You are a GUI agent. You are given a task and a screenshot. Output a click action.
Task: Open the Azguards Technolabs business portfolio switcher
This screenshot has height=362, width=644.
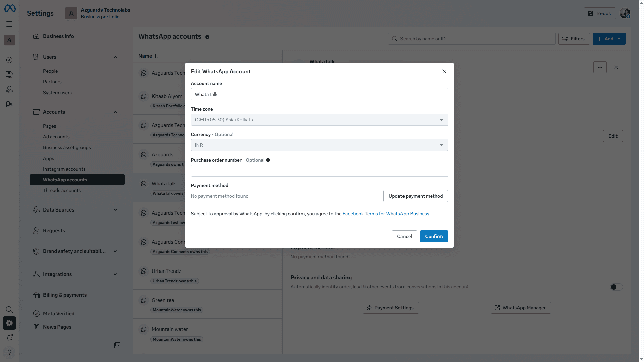coord(98,13)
